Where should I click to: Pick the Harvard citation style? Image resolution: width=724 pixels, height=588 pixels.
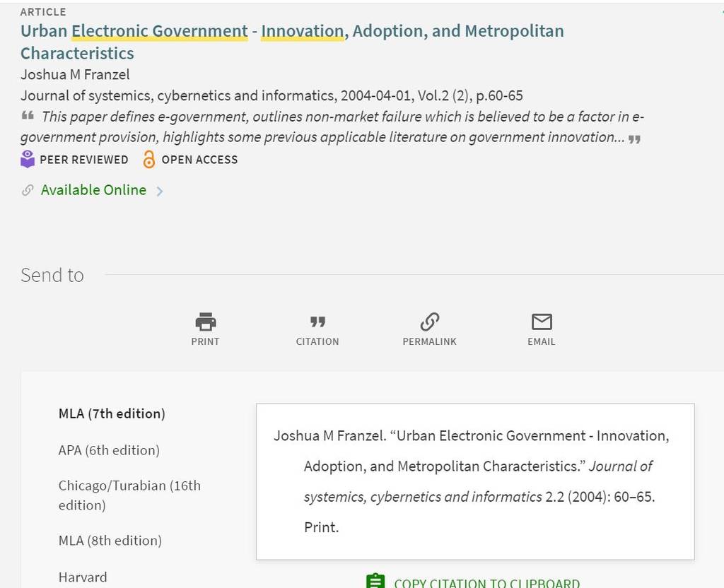tap(83, 577)
